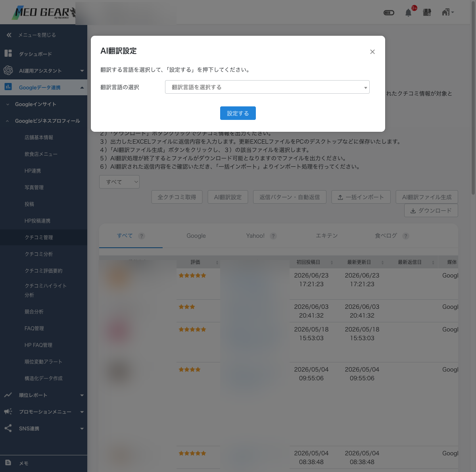
Task: Switch to the エキテン tab
Action: click(327, 236)
